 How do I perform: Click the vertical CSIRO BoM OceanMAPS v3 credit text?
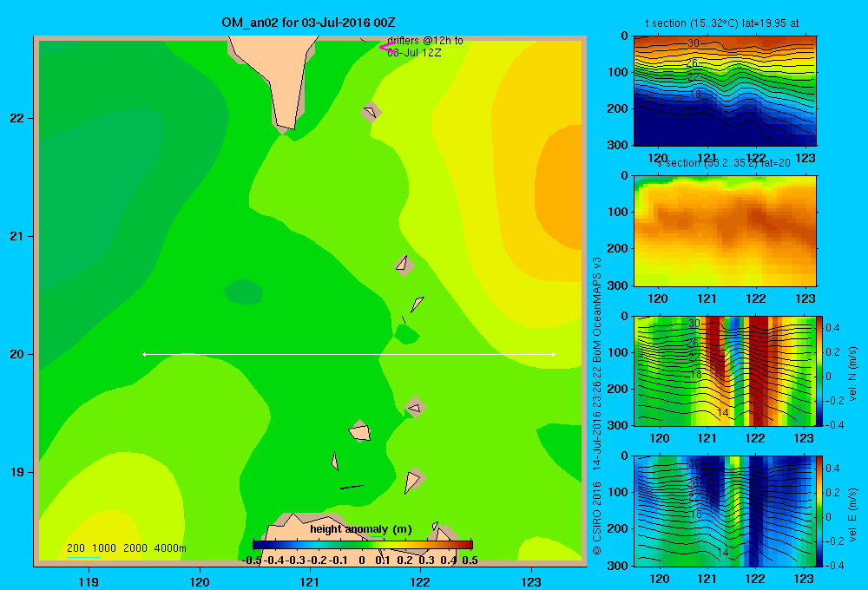point(597,406)
